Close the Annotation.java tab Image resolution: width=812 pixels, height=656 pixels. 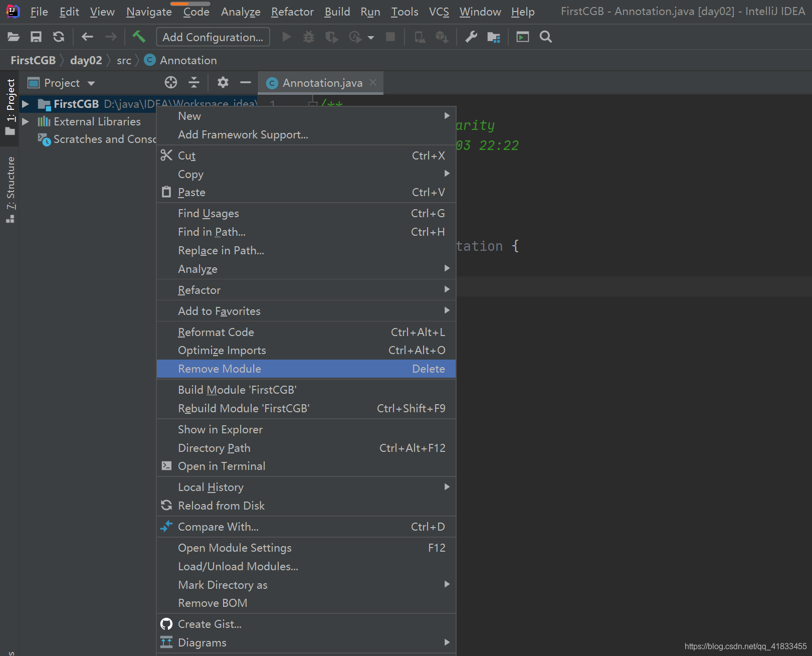tap(373, 82)
